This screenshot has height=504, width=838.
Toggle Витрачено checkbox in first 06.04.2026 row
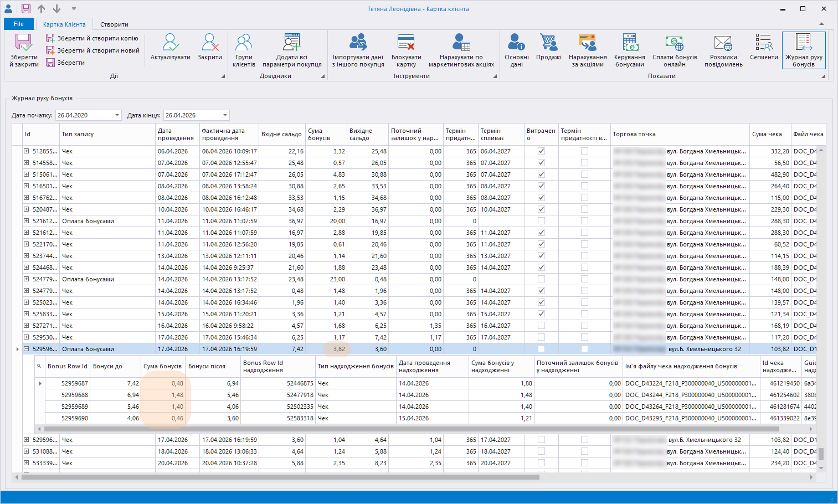541,151
